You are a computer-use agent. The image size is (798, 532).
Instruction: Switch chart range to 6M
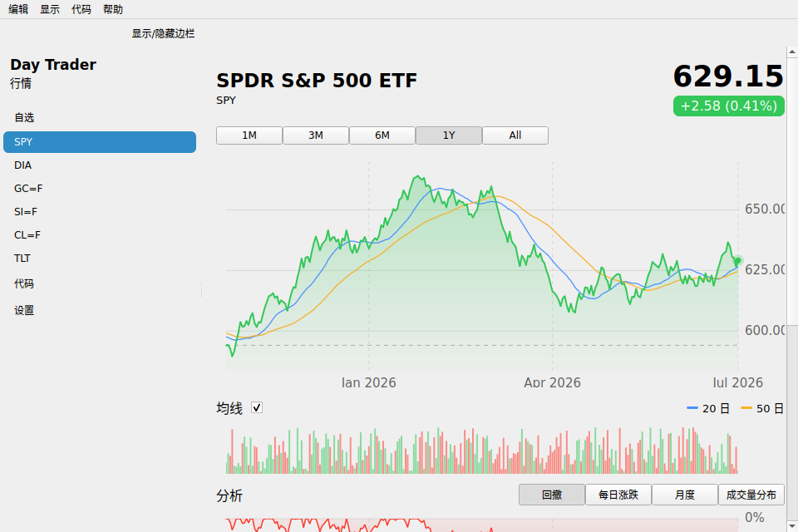(382, 135)
